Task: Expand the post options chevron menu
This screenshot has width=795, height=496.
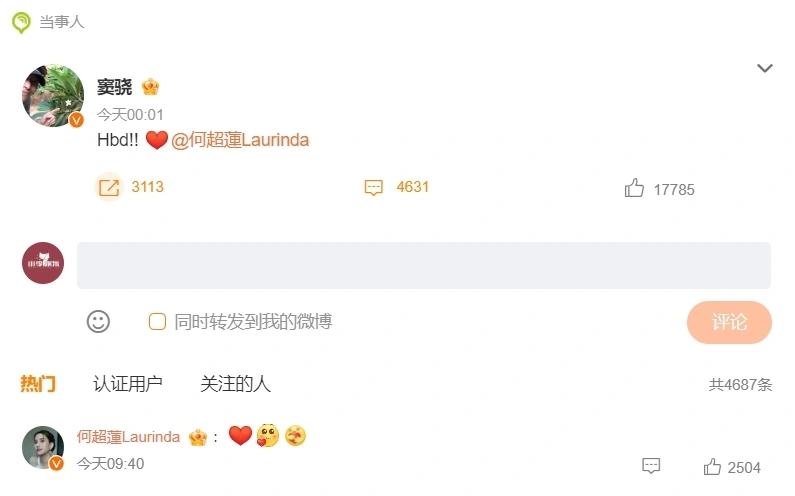Action: 765,68
